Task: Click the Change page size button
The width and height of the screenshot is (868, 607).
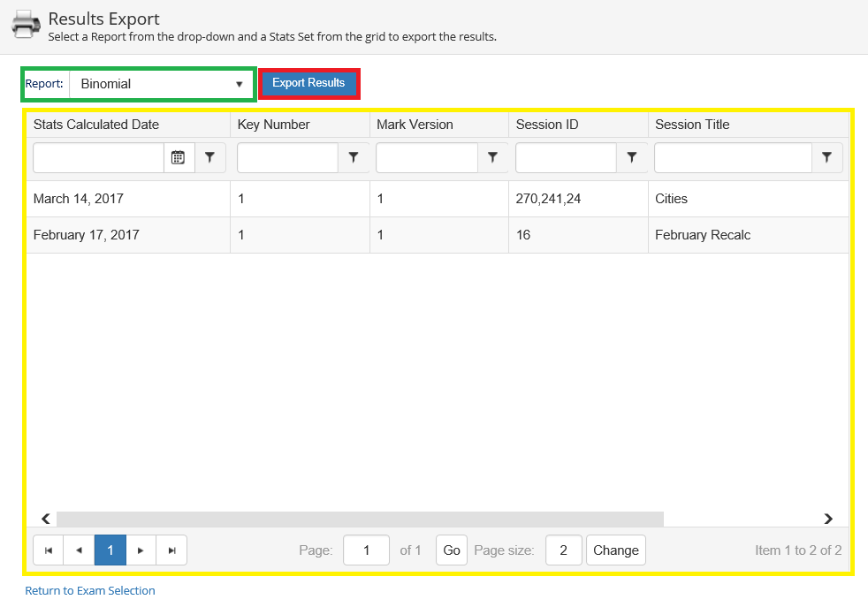Action: coord(615,550)
